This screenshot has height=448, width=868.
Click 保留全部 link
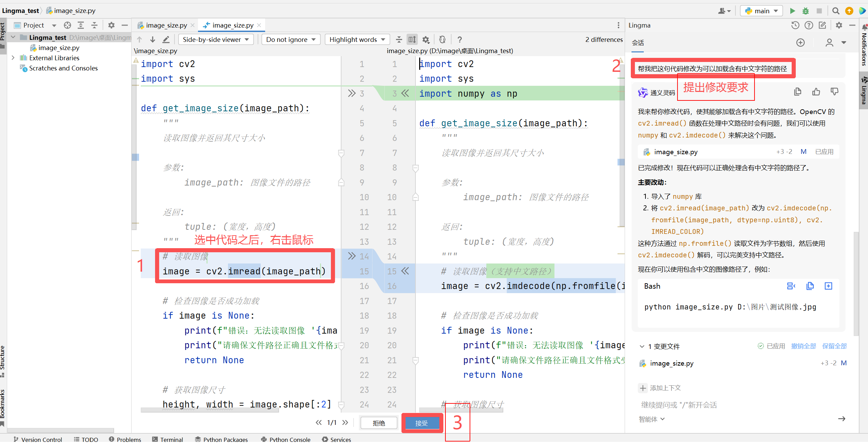tap(835, 346)
